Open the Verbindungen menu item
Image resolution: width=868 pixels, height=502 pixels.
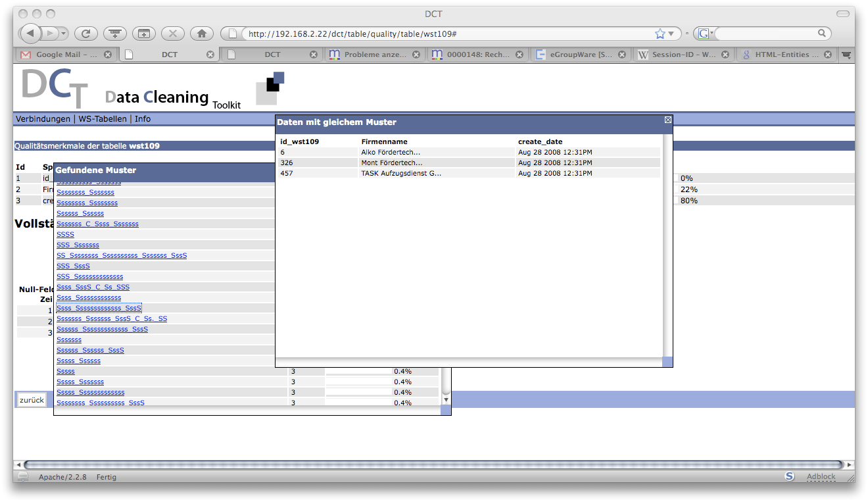click(x=43, y=119)
